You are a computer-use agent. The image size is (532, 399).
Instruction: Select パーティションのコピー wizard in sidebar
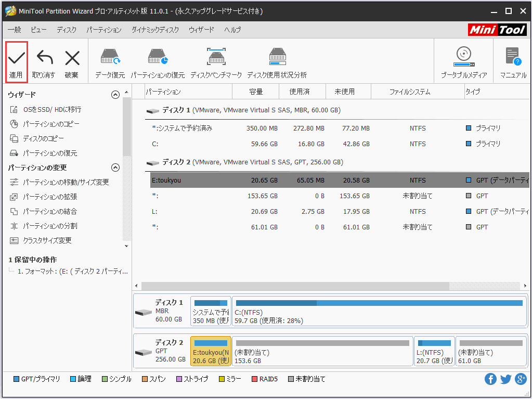coord(44,124)
